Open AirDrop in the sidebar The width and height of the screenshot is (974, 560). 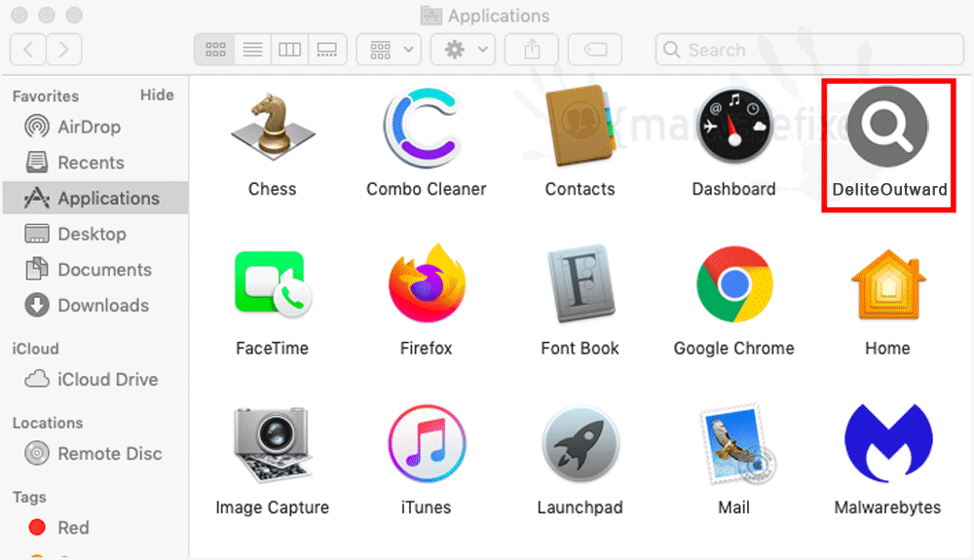tap(95, 127)
